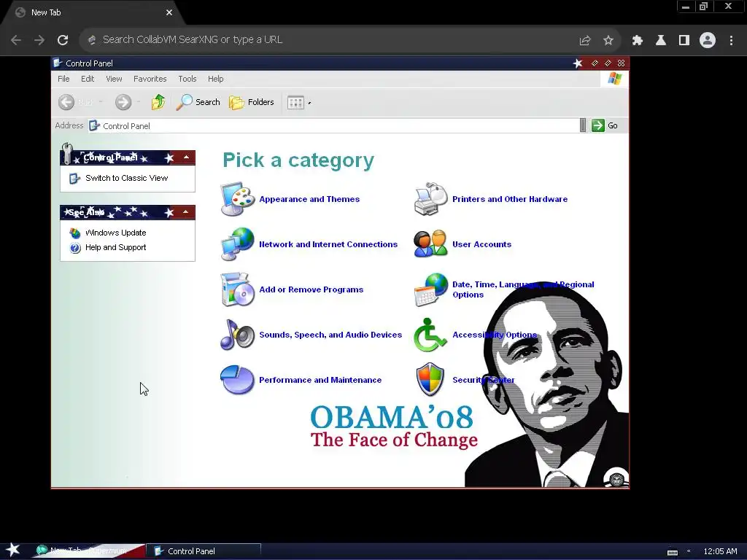747x560 pixels.
Task: Click the Date, Time, Language globe-calendar icon
Action: tap(430, 289)
